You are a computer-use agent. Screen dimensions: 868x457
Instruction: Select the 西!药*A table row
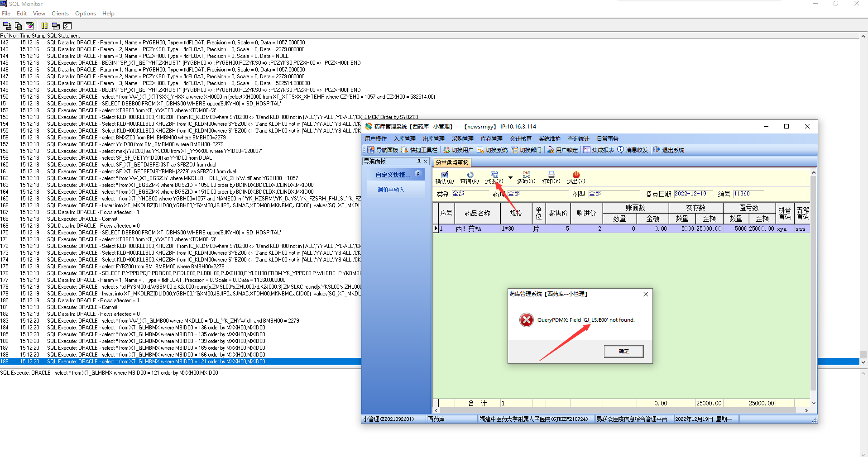point(623,229)
